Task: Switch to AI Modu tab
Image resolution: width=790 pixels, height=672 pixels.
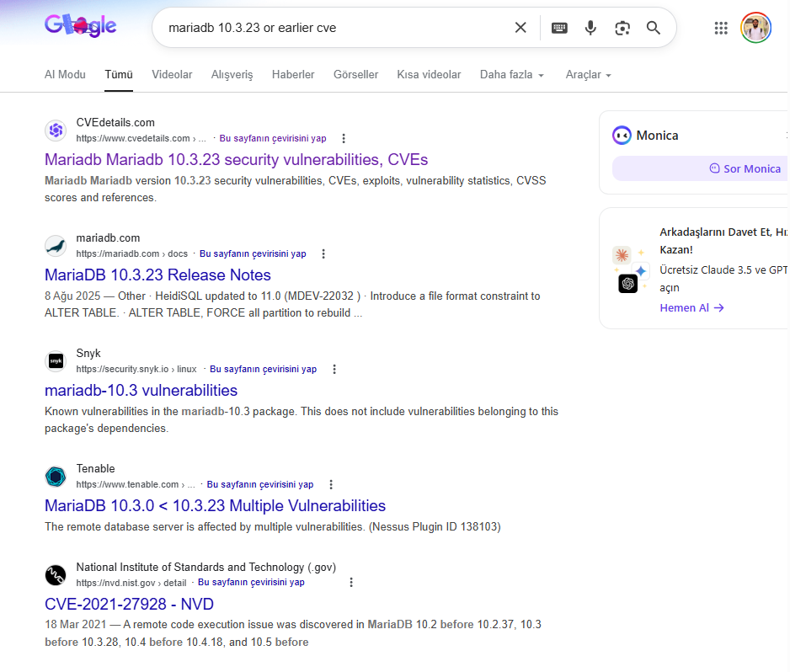Action: (x=65, y=75)
